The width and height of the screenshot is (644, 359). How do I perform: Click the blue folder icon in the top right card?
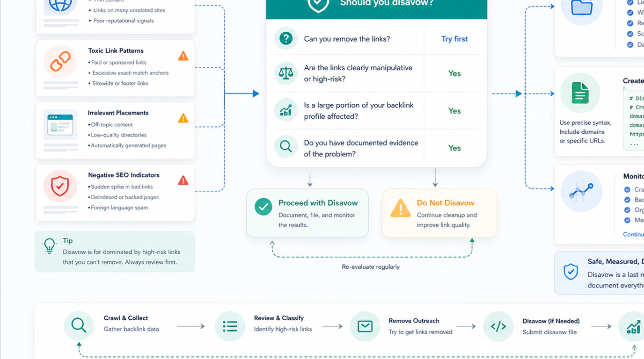tap(582, 7)
